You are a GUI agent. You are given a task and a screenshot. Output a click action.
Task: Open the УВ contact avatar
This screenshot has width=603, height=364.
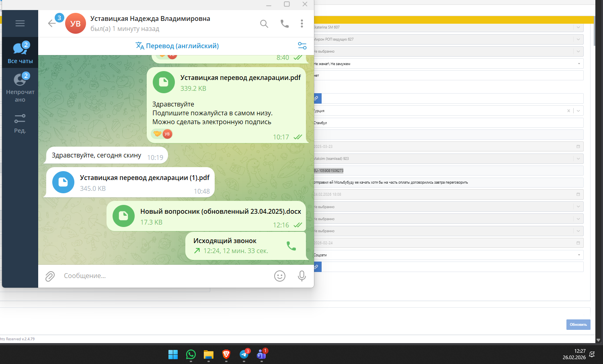pos(76,23)
